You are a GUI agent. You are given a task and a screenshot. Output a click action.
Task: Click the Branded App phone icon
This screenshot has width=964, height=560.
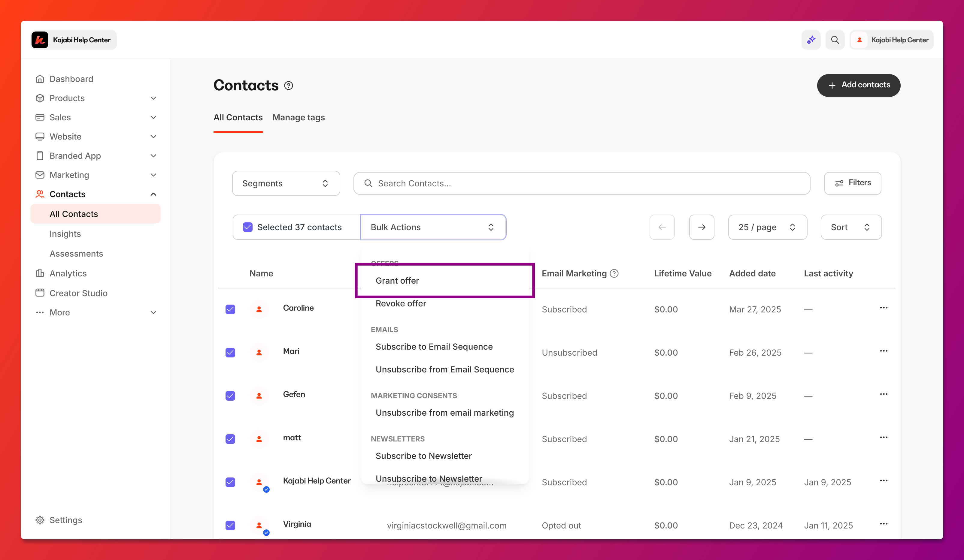tap(40, 155)
